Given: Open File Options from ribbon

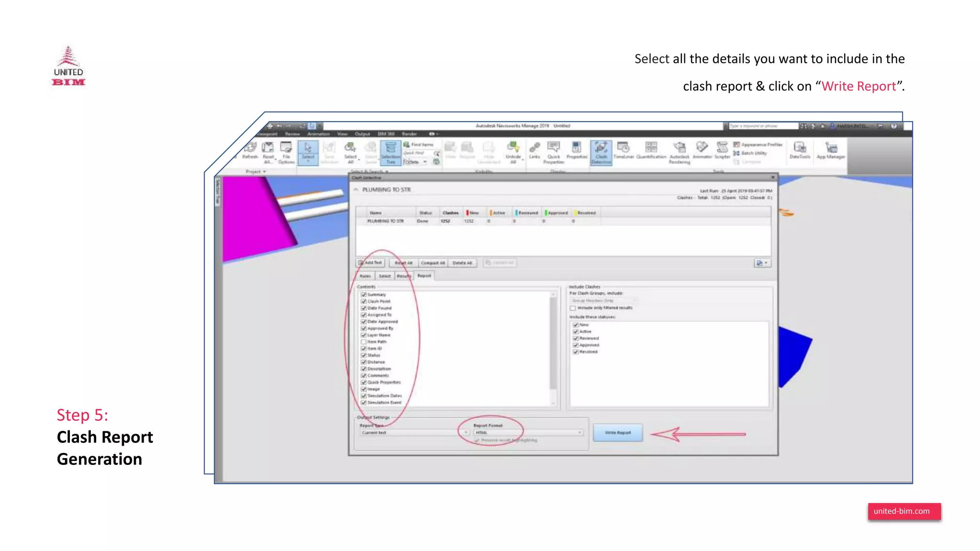Looking at the screenshot, I should (286, 153).
